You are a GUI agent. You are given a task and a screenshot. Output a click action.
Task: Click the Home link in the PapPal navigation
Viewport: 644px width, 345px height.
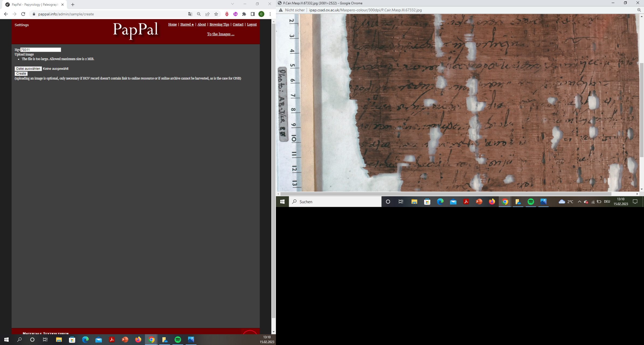(172, 24)
